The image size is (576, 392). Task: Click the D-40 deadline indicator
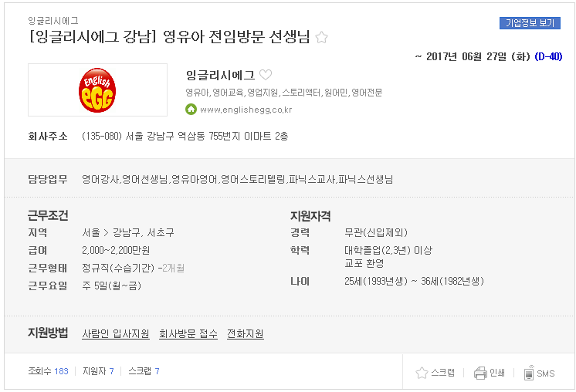548,56
